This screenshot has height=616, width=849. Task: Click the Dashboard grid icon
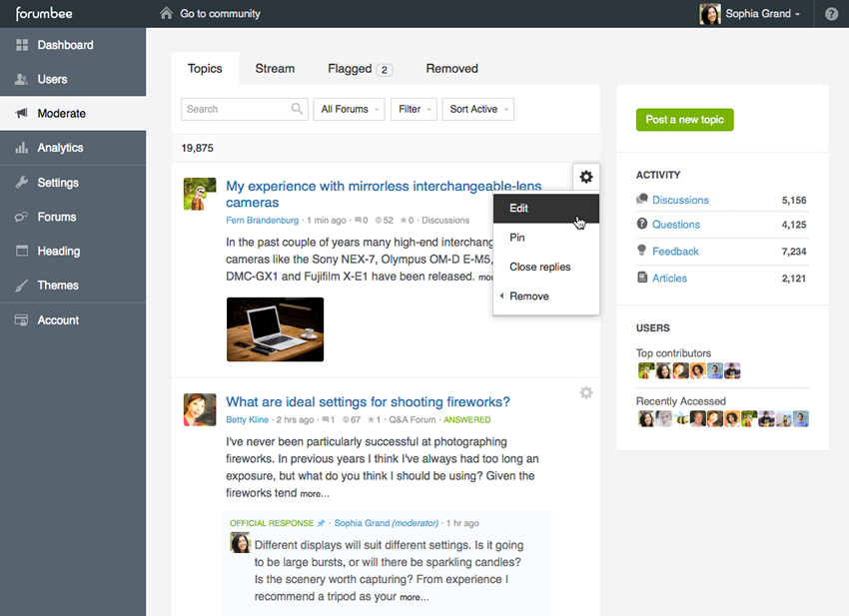21,45
